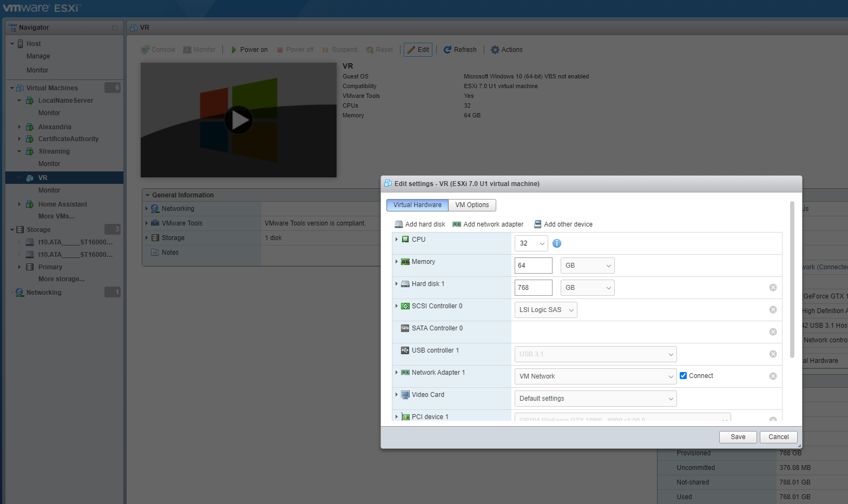The width and height of the screenshot is (848, 504).
Task: Click the CertificateAuthority VM icon
Action: point(30,139)
